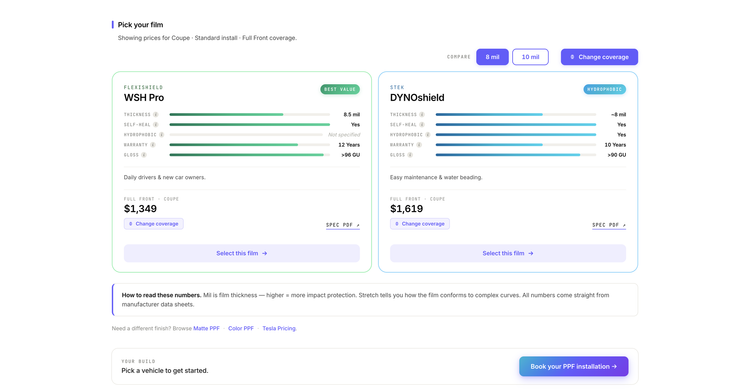Click Book your PPF installation button
Screen dimensions: 750x390
pyautogui.click(x=574, y=367)
